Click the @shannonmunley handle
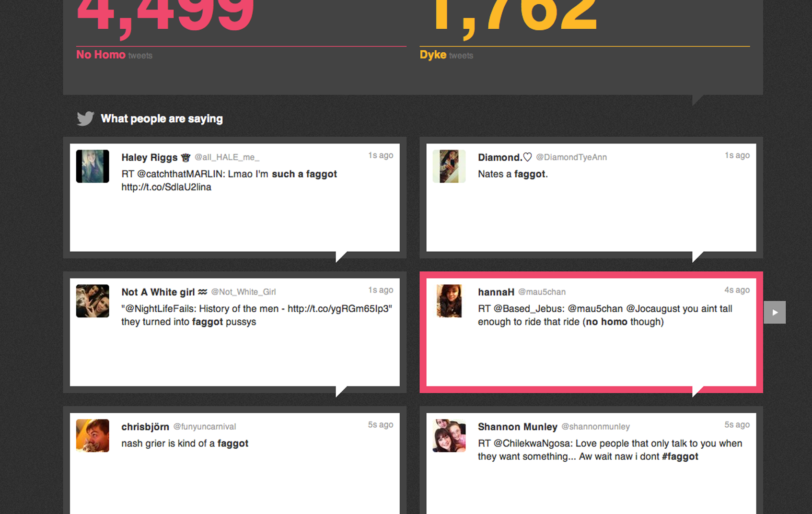This screenshot has width=812, height=514. 596,427
